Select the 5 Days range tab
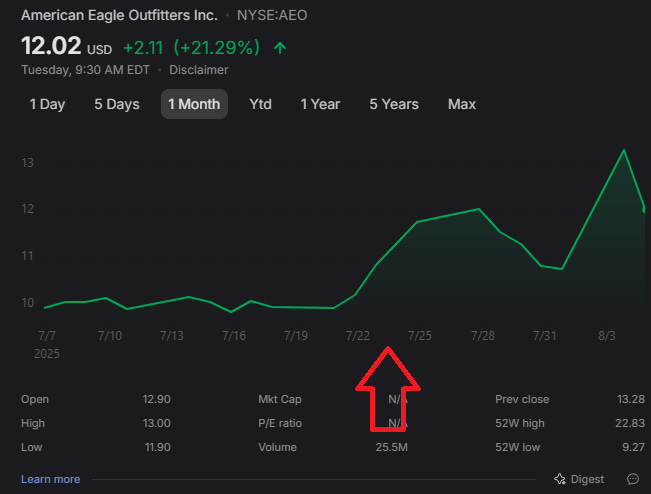The width and height of the screenshot is (651, 494). (x=117, y=104)
